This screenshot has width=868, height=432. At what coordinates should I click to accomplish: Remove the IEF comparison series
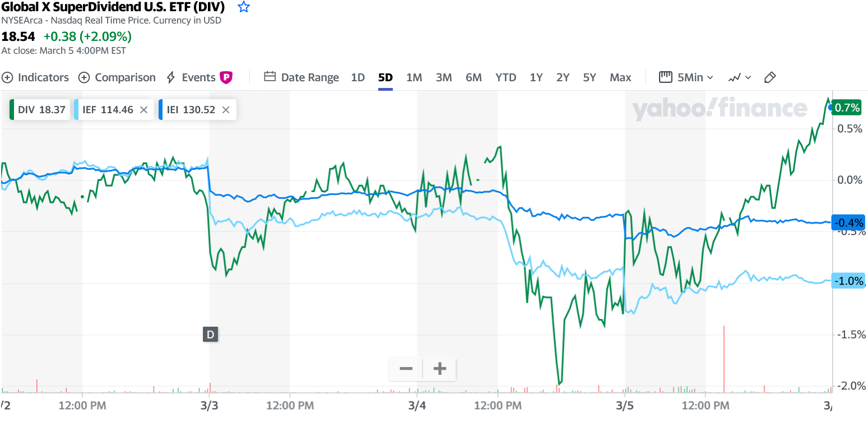[x=143, y=110]
